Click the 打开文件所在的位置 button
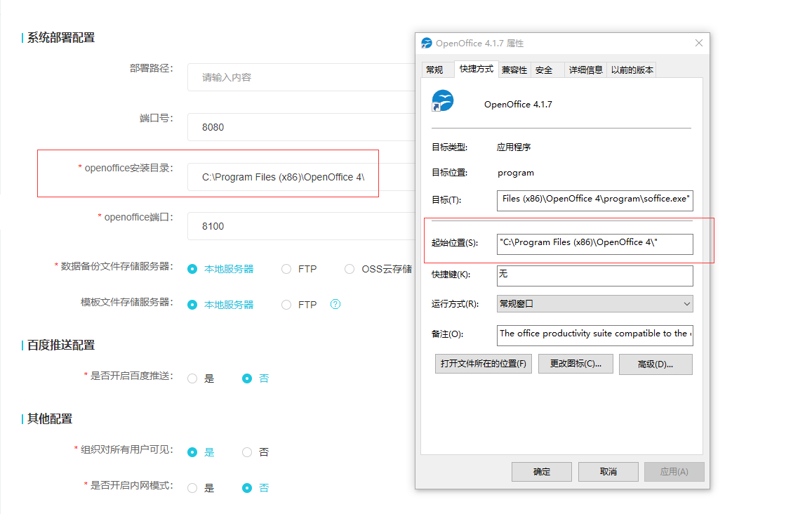812x514 pixels. click(x=483, y=364)
